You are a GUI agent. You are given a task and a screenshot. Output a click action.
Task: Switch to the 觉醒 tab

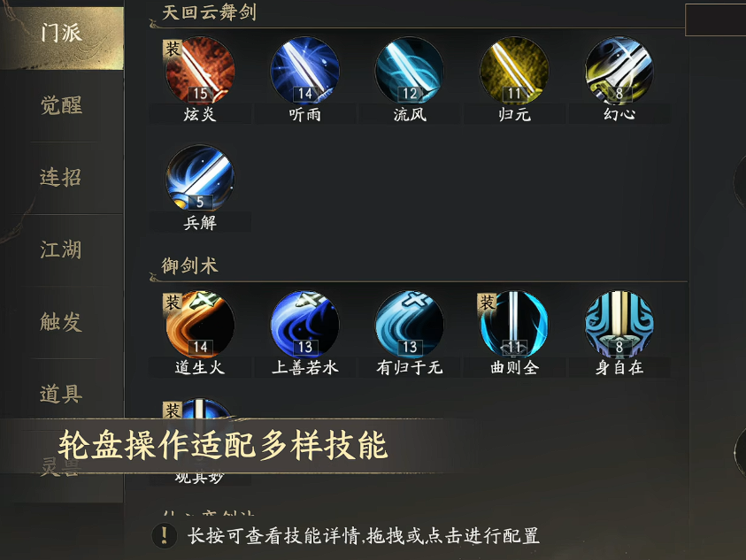tap(62, 105)
